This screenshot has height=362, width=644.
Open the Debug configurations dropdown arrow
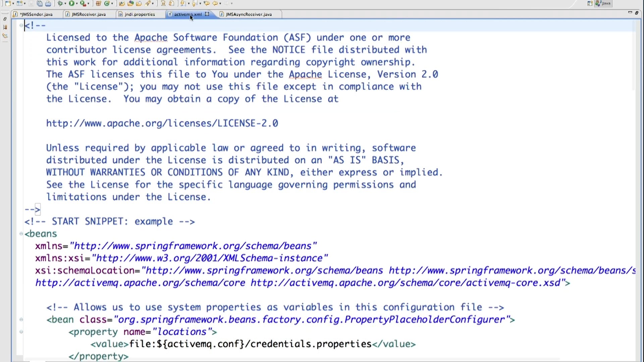click(x=65, y=4)
